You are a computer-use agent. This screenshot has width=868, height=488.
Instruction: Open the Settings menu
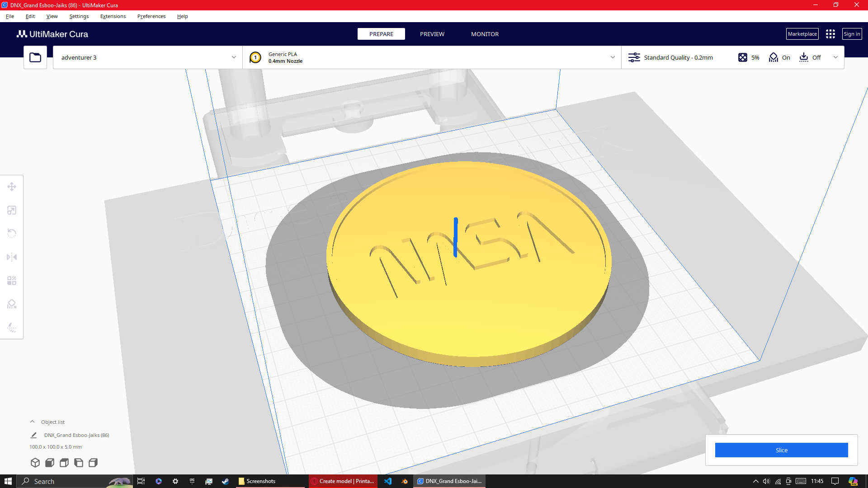coord(79,16)
